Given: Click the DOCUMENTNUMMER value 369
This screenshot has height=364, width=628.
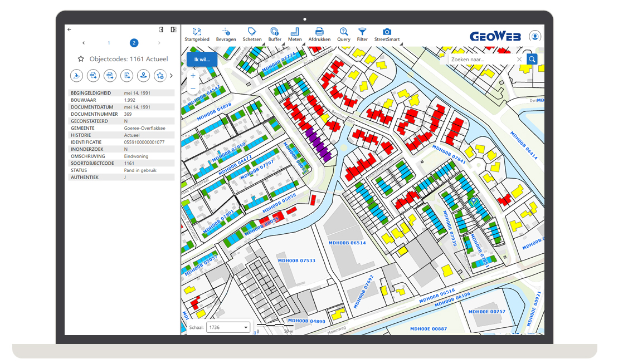Looking at the screenshot, I should (128, 114).
